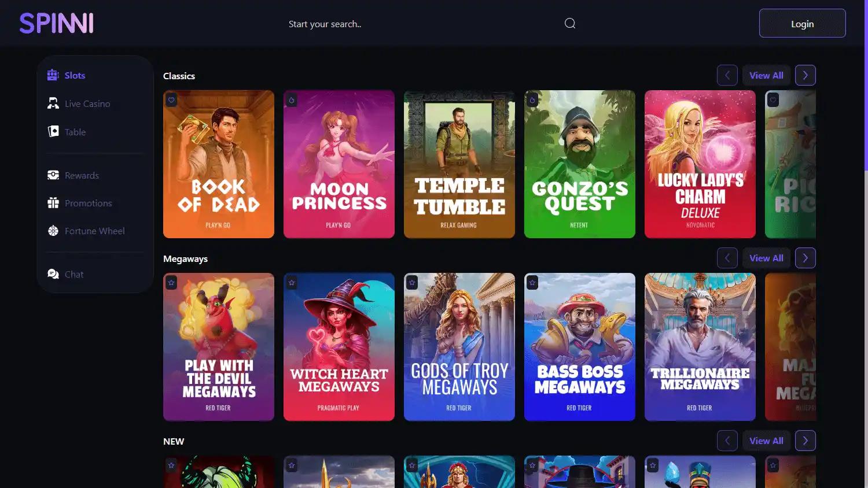Show next Megaways games with right arrow
The image size is (868, 488).
[x=806, y=258]
